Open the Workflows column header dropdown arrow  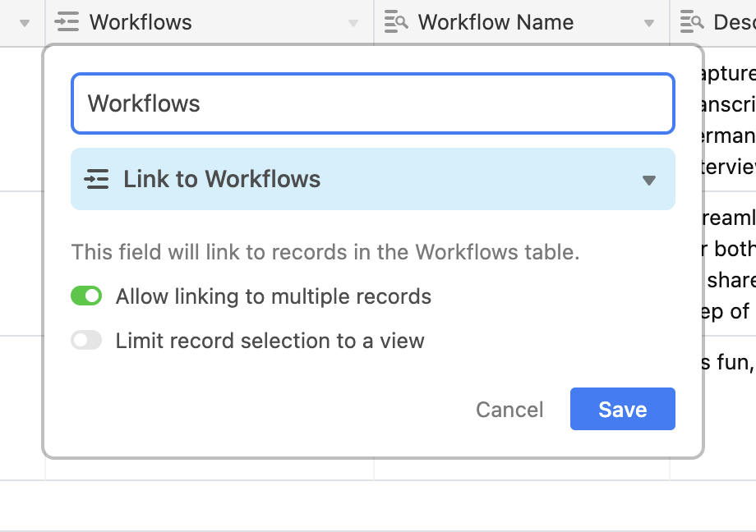point(353,23)
